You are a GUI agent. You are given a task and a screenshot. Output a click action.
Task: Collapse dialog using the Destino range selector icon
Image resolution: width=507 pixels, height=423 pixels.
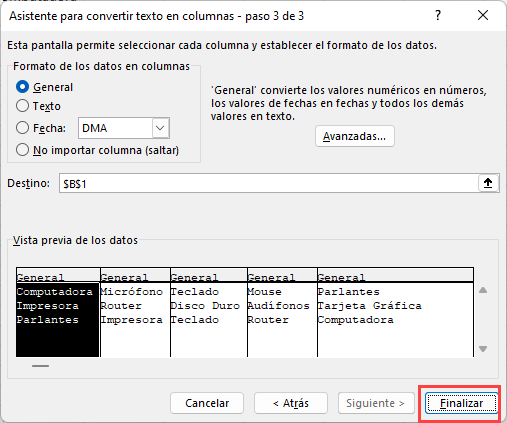point(488,183)
